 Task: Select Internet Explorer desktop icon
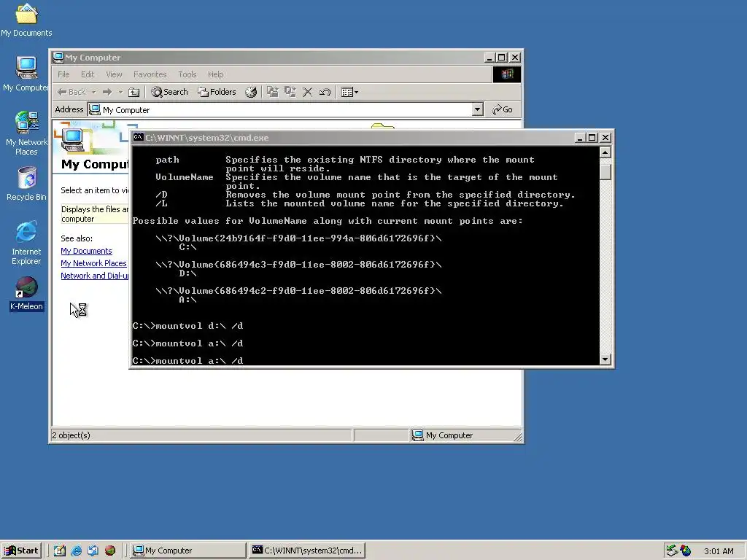point(26,242)
